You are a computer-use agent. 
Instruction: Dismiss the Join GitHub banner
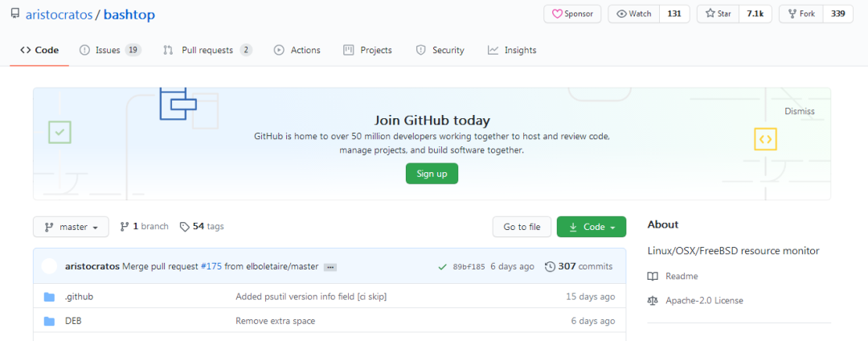pyautogui.click(x=800, y=111)
